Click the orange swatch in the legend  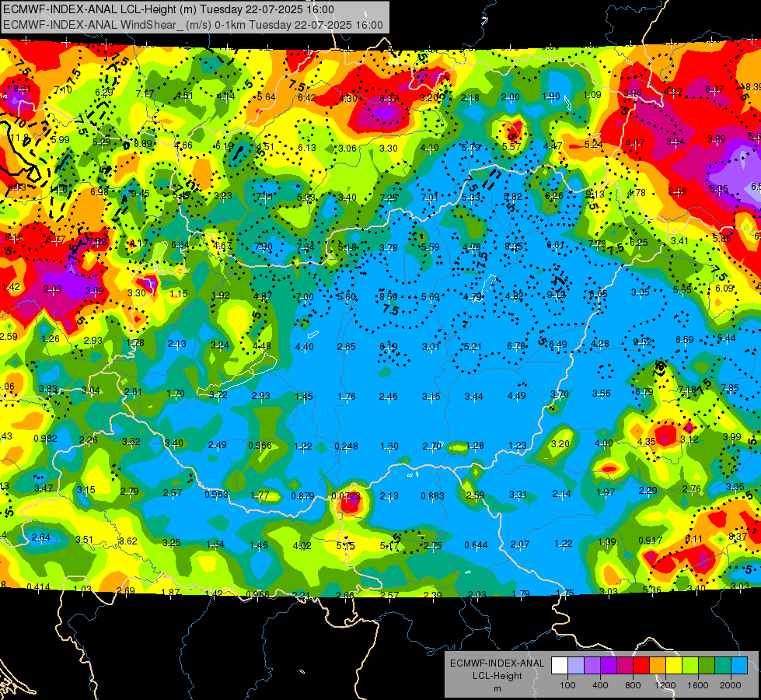pos(658,666)
